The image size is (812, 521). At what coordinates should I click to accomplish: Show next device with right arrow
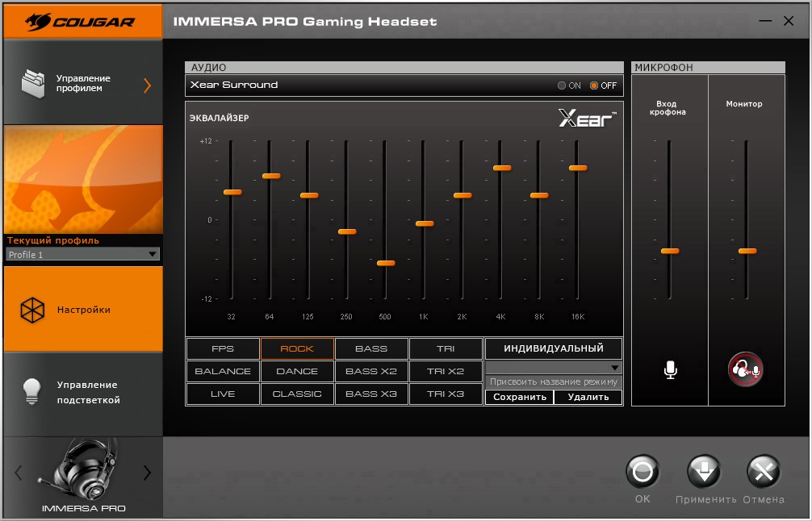147,473
